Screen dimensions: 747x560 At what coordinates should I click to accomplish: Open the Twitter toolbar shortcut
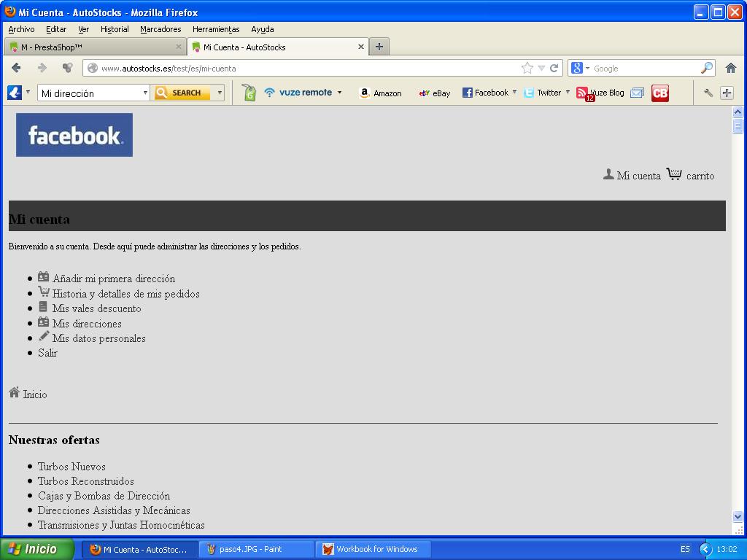click(542, 93)
